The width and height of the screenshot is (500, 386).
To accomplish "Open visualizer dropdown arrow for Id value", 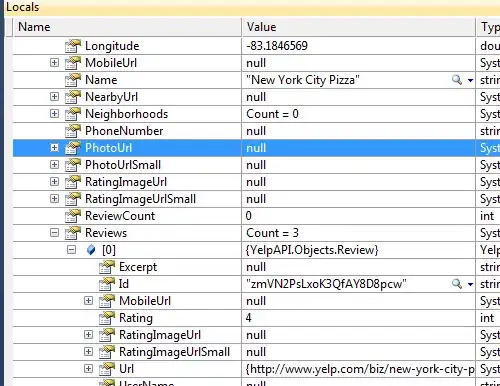I will [470, 284].
